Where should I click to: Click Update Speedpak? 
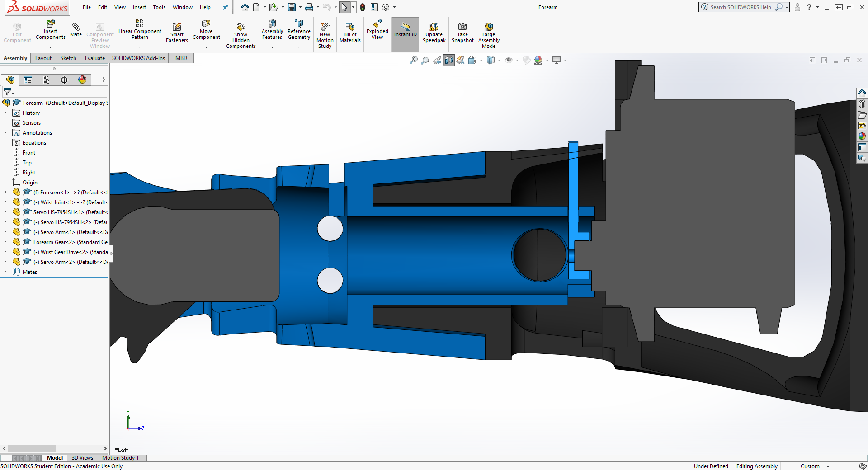coord(434,33)
